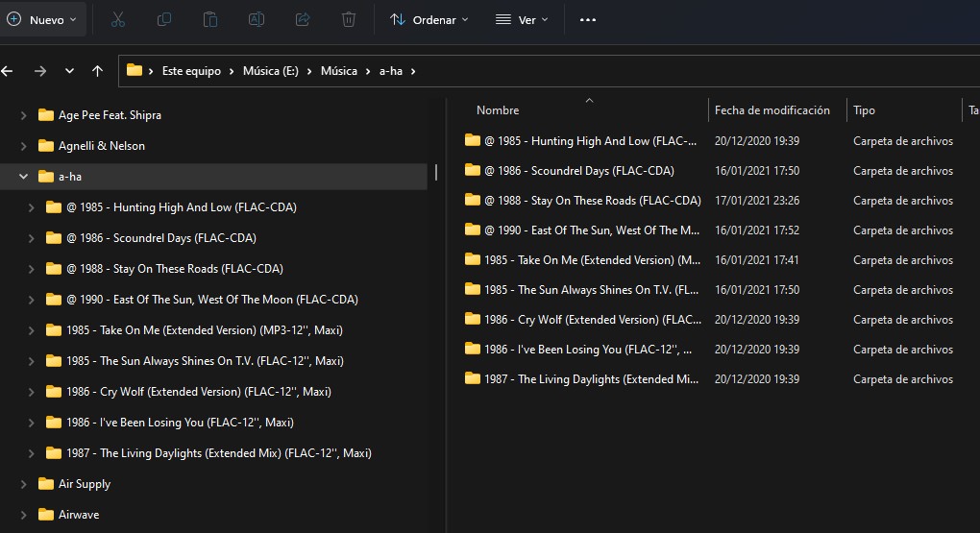Expand 1987 The Living Daylights tree node
980x533 pixels.
pos(32,453)
